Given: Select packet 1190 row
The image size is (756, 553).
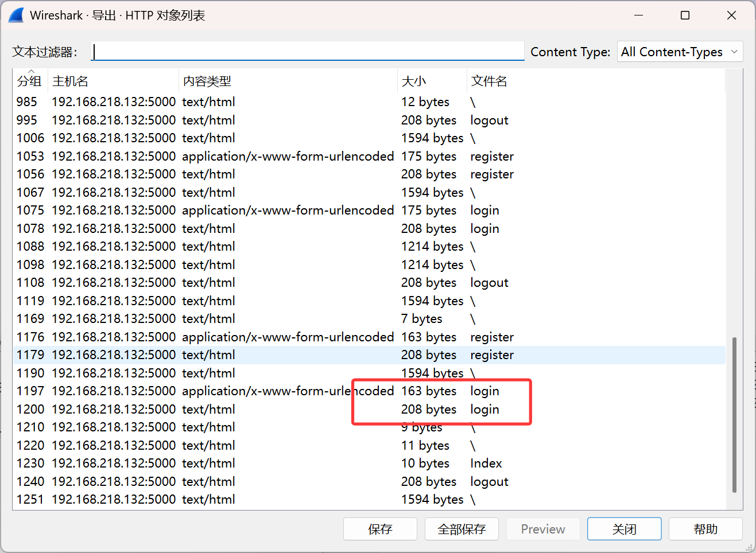Looking at the screenshot, I should [x=369, y=373].
